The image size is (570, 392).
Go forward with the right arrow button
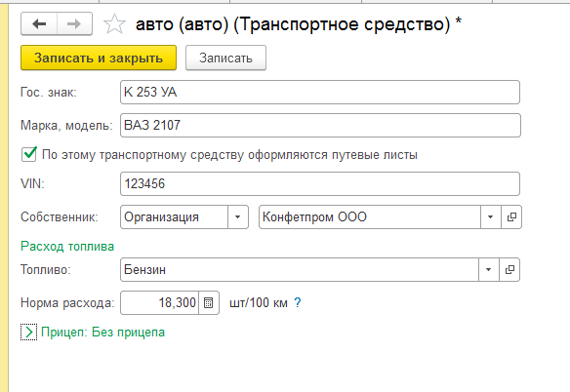(74, 24)
